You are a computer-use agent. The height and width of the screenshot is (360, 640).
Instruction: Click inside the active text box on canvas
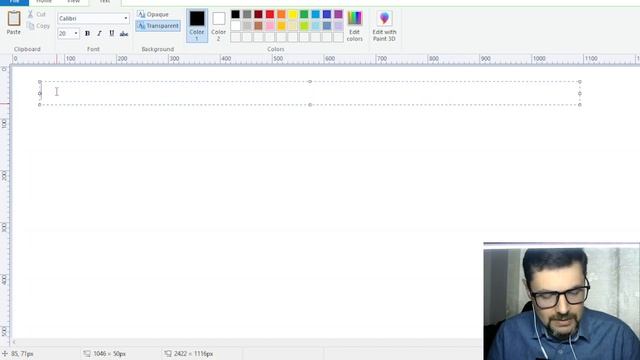click(x=310, y=93)
